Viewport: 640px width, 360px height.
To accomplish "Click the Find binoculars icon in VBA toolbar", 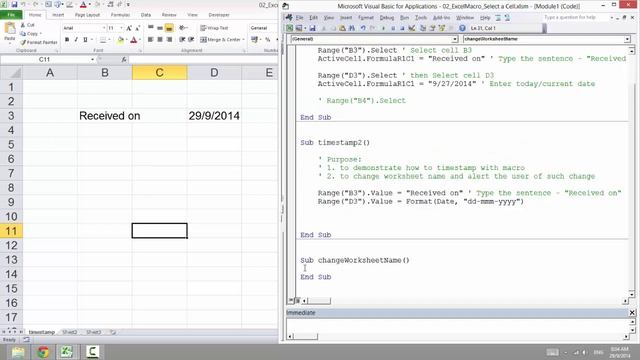I will click(x=352, y=28).
